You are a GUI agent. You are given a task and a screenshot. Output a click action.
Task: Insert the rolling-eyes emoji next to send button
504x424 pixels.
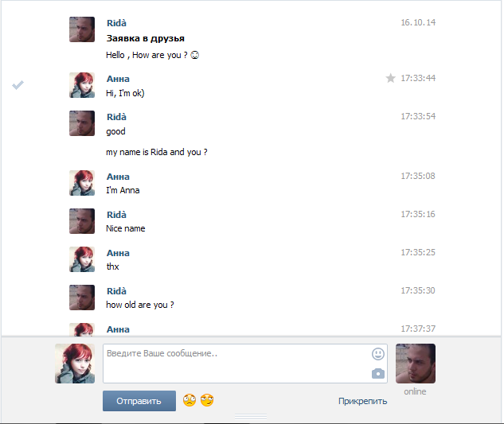point(189,400)
